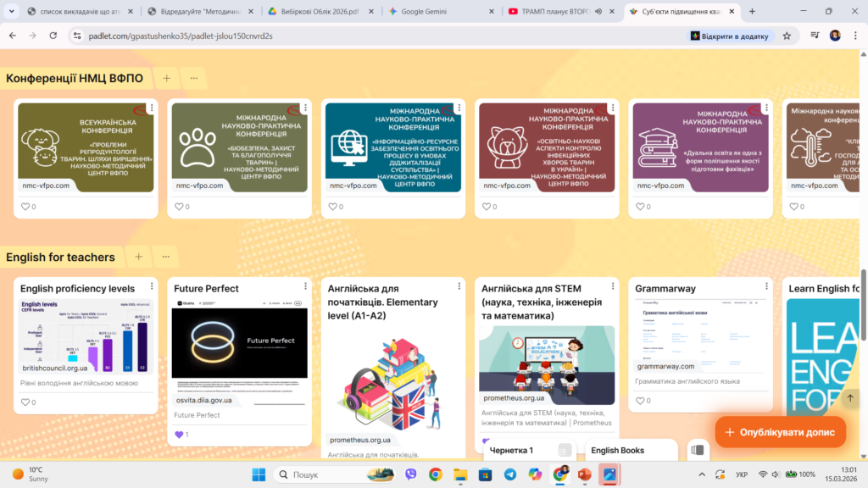The height and width of the screenshot is (488, 868).
Task: Reload the page with the refresh icon
Action: [x=53, y=36]
